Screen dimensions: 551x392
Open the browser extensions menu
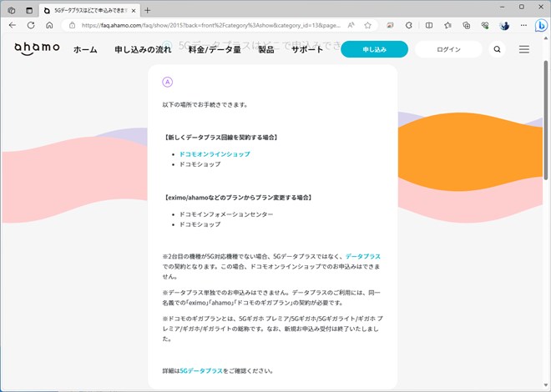409,25
